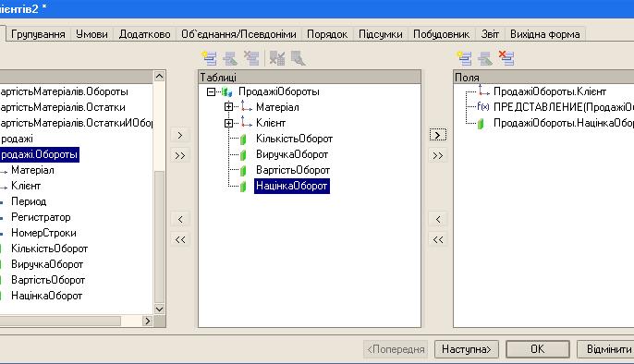
Task: Click < button to remove selected table
Action: coord(180,219)
